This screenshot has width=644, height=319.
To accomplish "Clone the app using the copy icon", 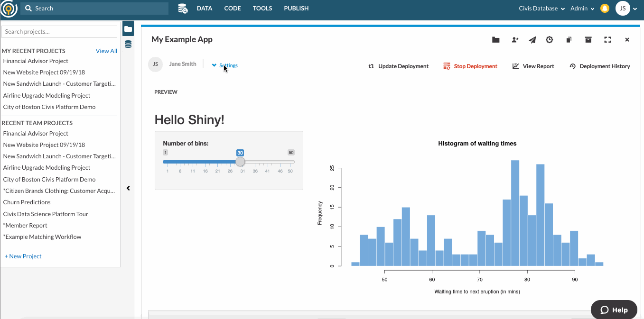I will 569,40.
